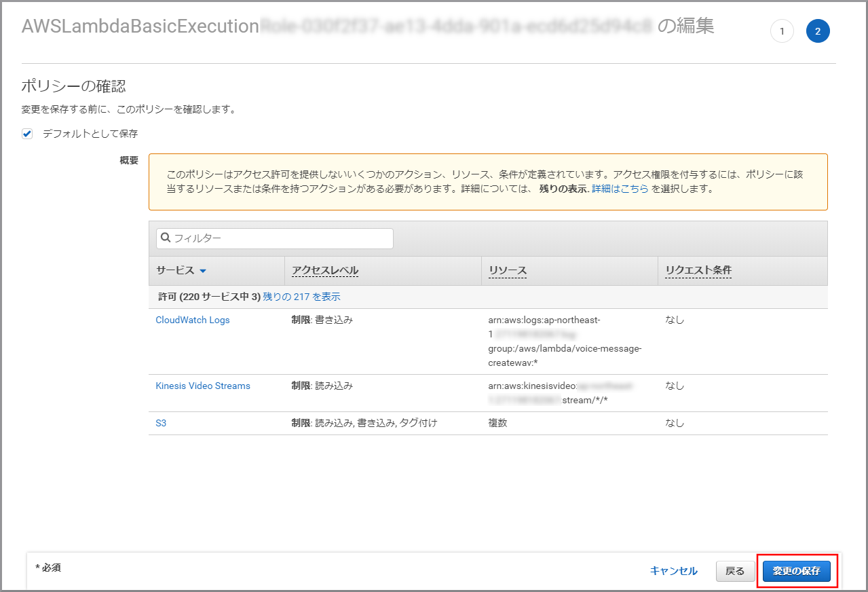This screenshot has width=868, height=592.
Task: Open the 詳細はこちら link in warning
Action: pos(620,189)
